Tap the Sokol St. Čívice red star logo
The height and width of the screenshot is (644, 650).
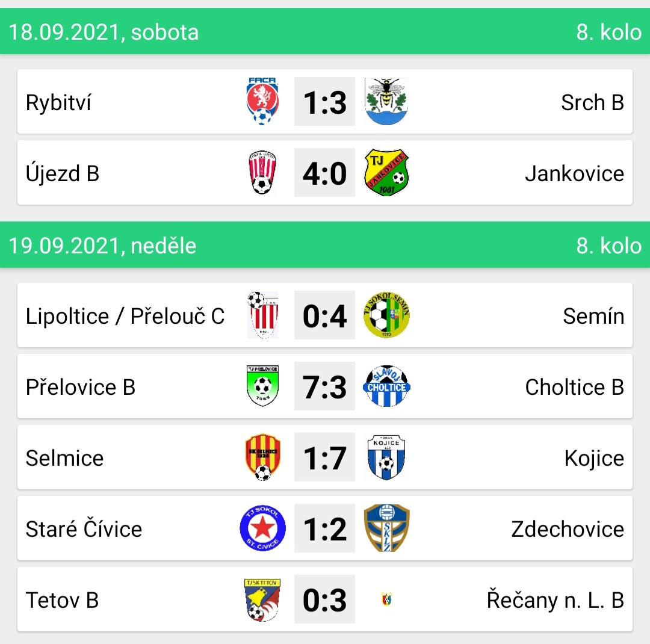tap(262, 528)
